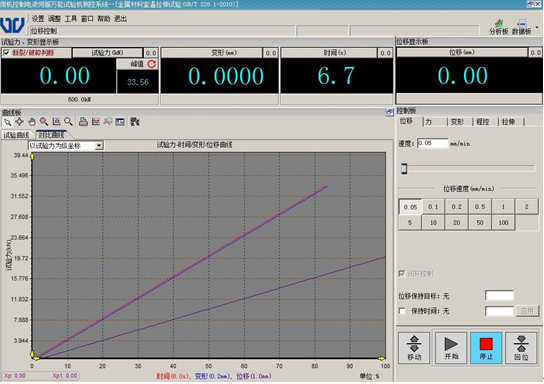The width and height of the screenshot is (544, 384).
Task: Start the test with 开始 play button
Action: 451,348
